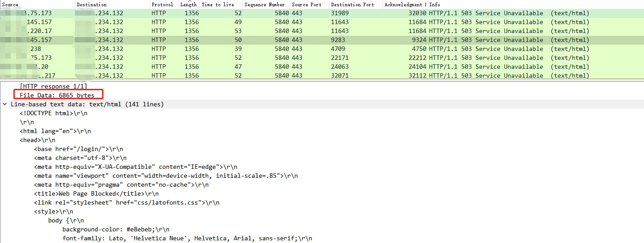Viewport: 644px width, 243px height.
Task: Click the Length column header
Action: 188,4
